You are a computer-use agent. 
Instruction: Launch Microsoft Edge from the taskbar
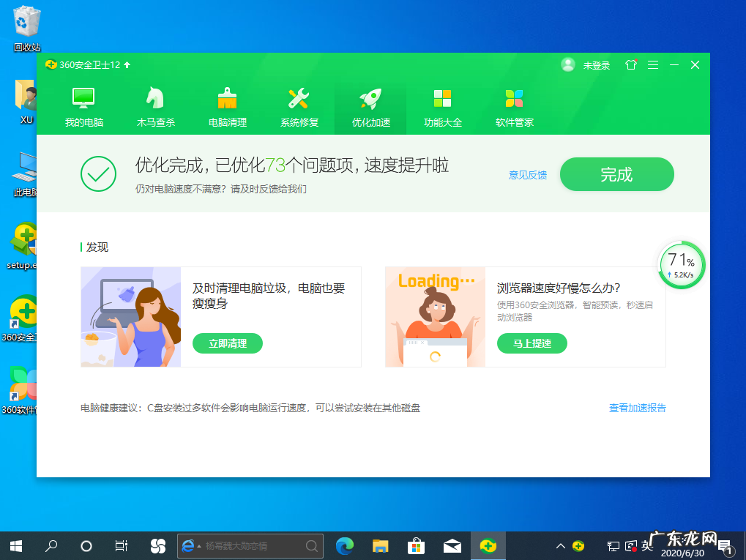[344, 545]
